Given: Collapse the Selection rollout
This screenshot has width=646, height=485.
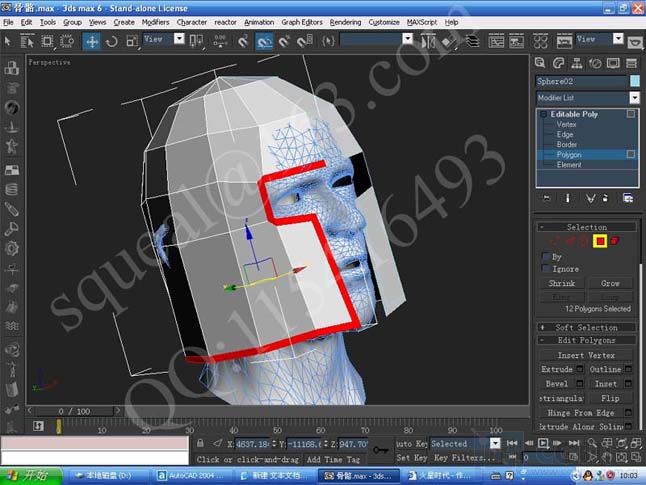Looking at the screenshot, I should pyautogui.click(x=587, y=227).
